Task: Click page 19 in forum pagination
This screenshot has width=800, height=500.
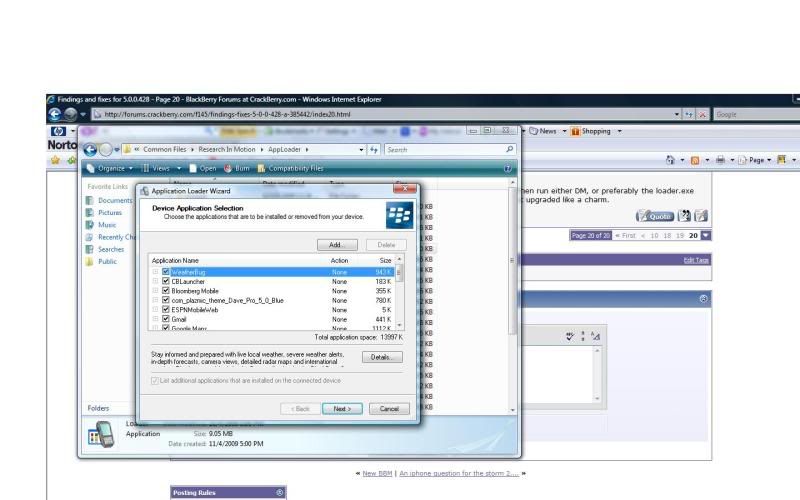Action: click(x=680, y=235)
